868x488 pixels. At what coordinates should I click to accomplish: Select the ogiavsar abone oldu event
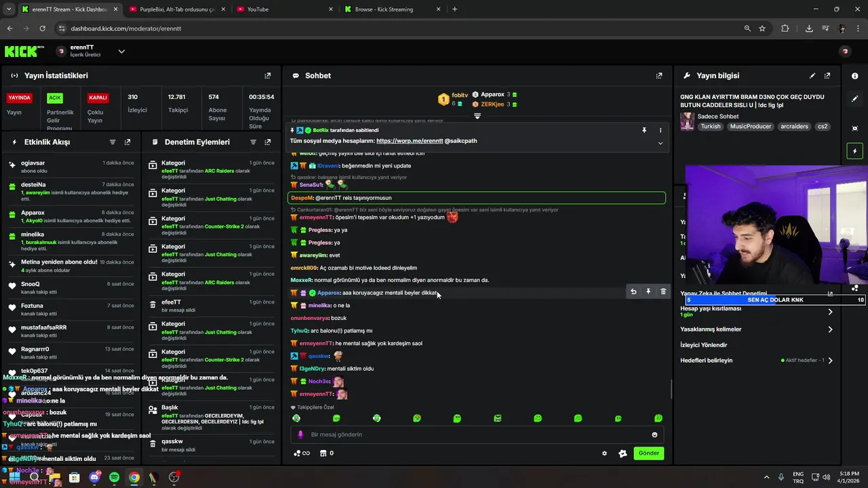[72, 167]
